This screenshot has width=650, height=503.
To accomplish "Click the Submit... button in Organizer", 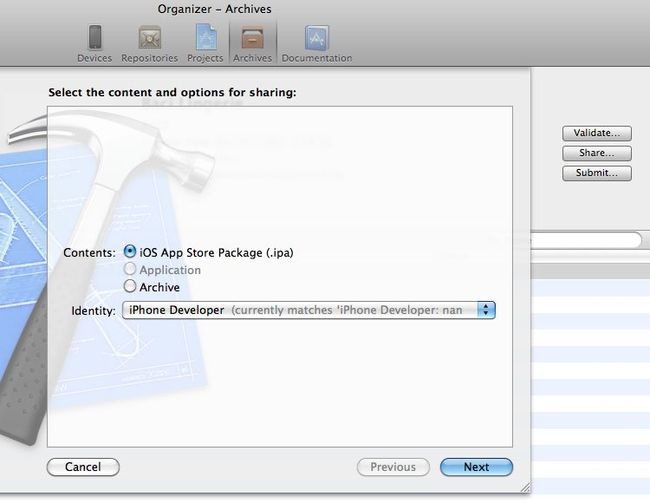I will [597, 173].
